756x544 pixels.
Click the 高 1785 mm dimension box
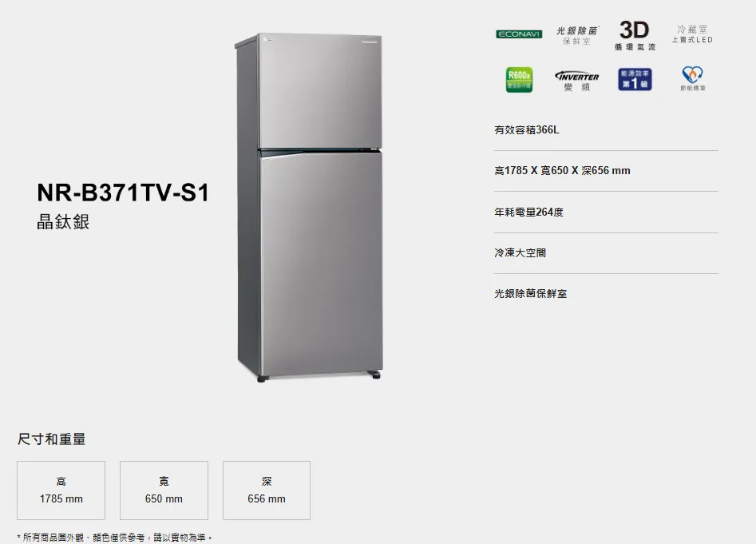(x=61, y=490)
